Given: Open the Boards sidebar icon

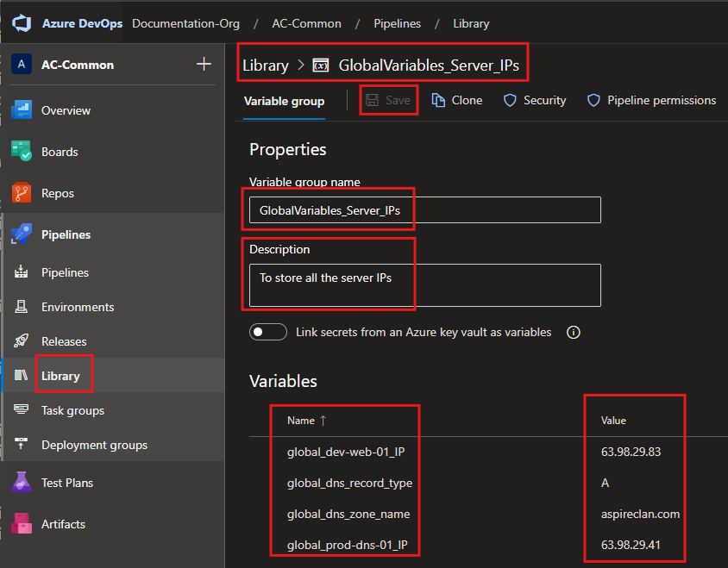Looking at the screenshot, I should click(22, 152).
